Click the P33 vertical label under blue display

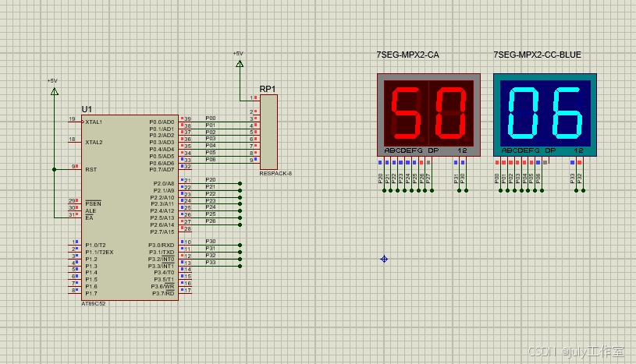(572, 178)
